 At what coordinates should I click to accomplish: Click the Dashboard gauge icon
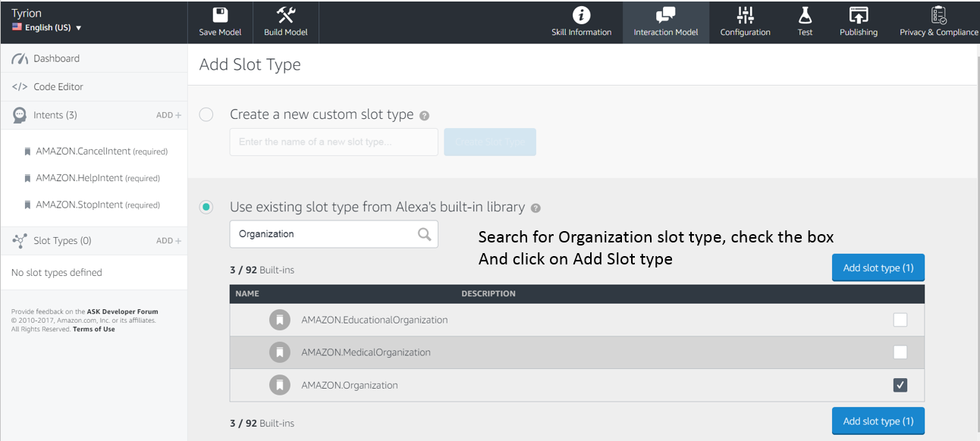tap(20, 58)
